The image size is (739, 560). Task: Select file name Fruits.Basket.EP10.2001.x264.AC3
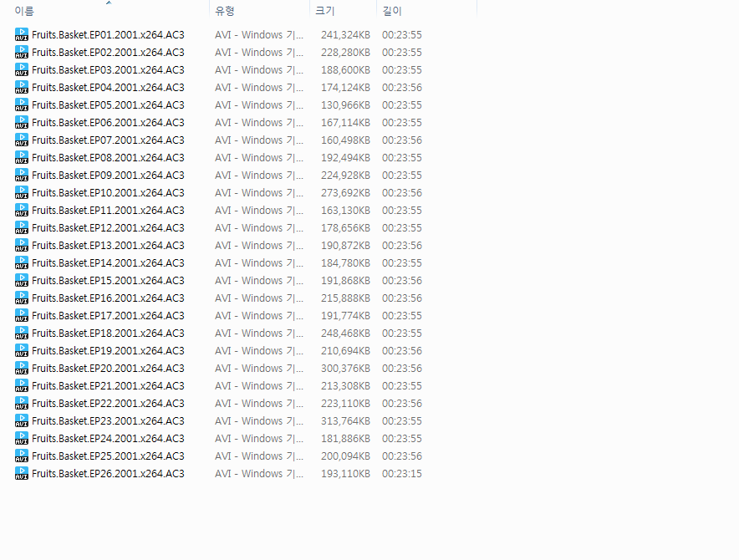pos(108,193)
